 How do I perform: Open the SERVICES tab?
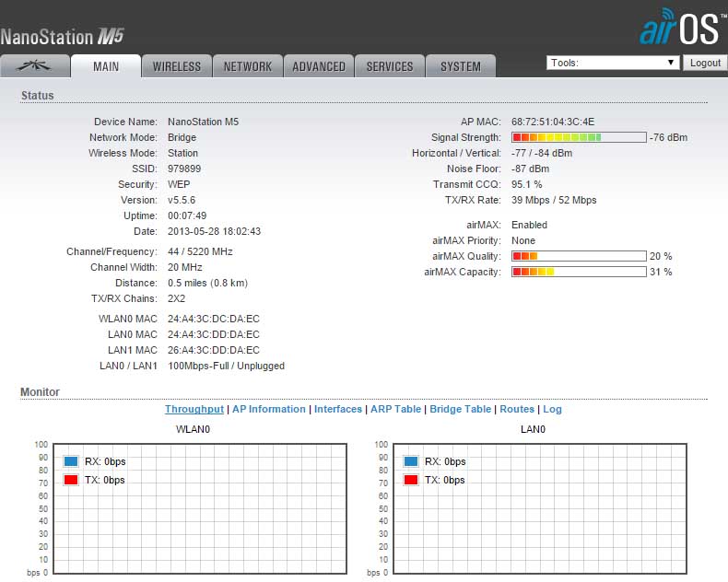click(x=390, y=66)
